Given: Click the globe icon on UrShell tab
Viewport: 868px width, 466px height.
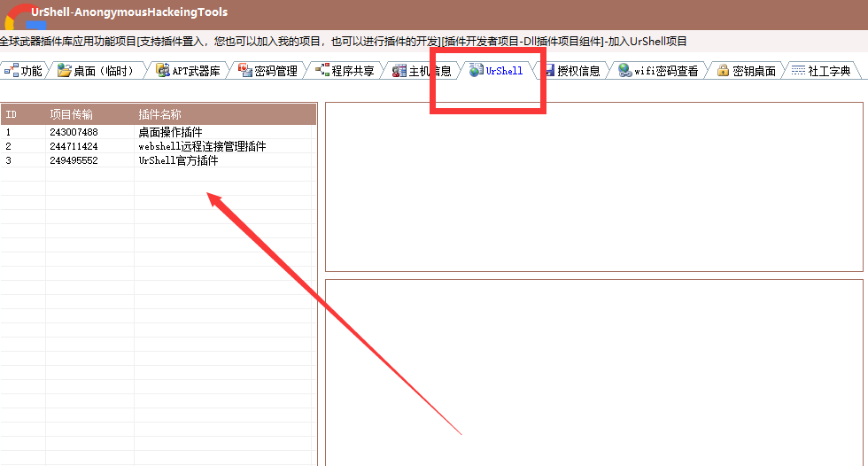Looking at the screenshot, I should click(x=477, y=70).
